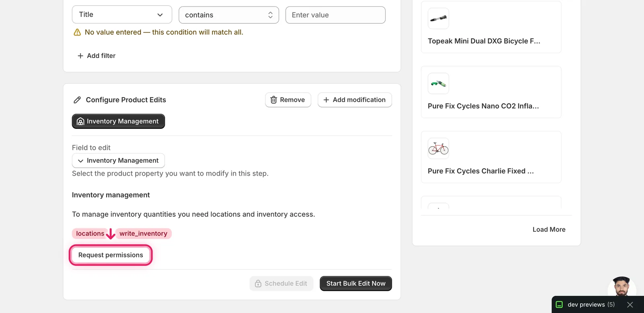This screenshot has height=313, width=644.
Task: Open the Title filter field dropdown
Action: pos(122,15)
